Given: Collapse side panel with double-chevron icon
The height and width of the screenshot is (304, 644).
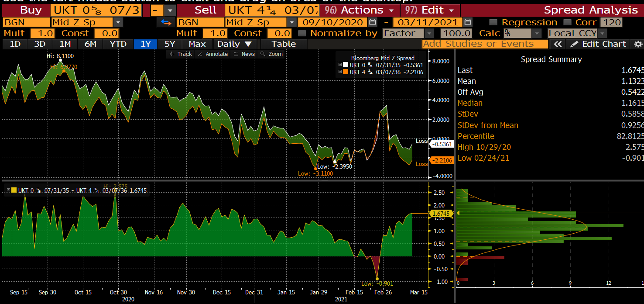Looking at the screenshot, I should pos(557,44).
